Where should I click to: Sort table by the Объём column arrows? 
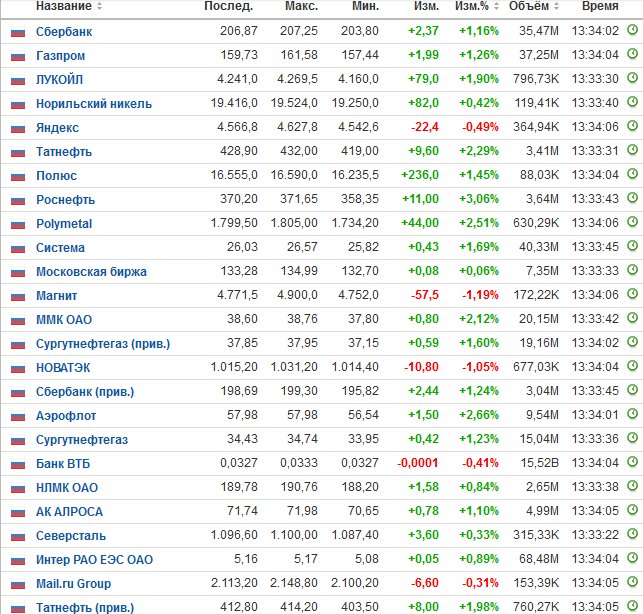[x=556, y=6]
